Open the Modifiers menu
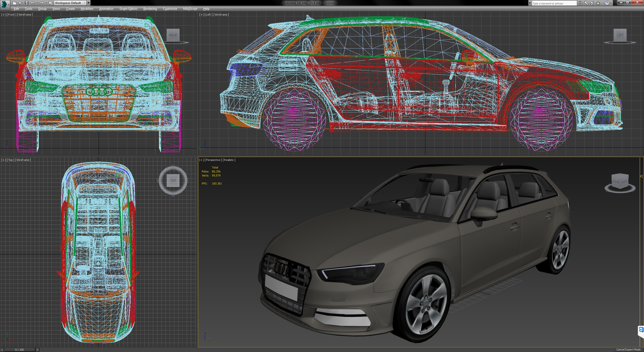The width and height of the screenshot is (644, 352). click(87, 9)
